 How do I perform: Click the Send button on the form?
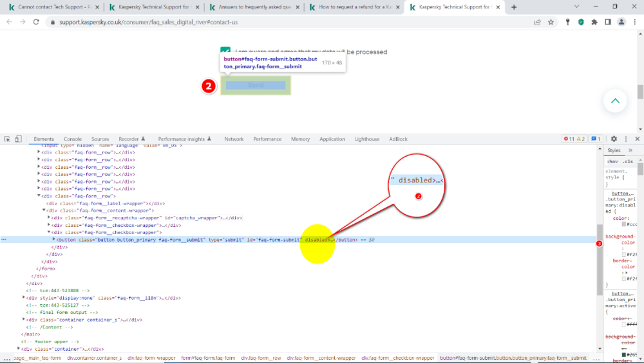(x=256, y=85)
